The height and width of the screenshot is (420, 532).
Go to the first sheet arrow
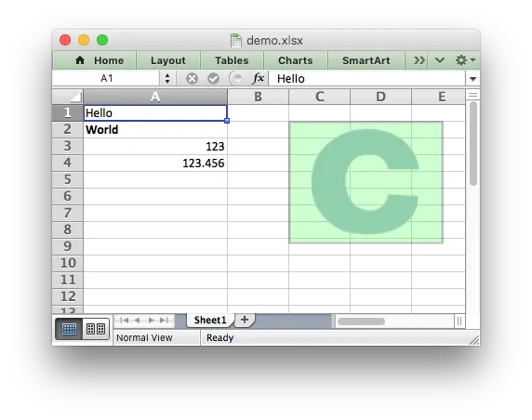[125, 320]
